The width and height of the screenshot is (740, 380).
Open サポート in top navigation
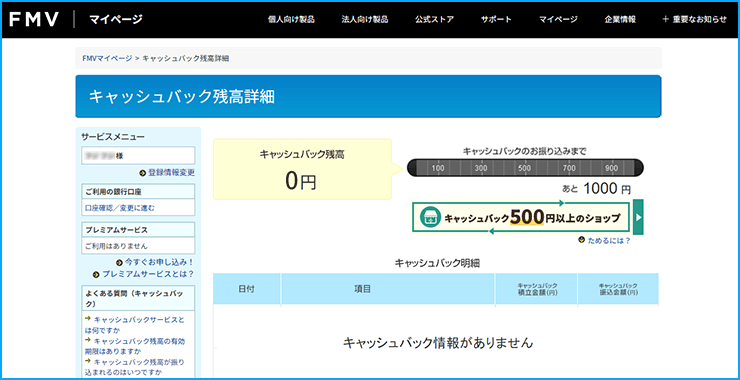point(496,19)
